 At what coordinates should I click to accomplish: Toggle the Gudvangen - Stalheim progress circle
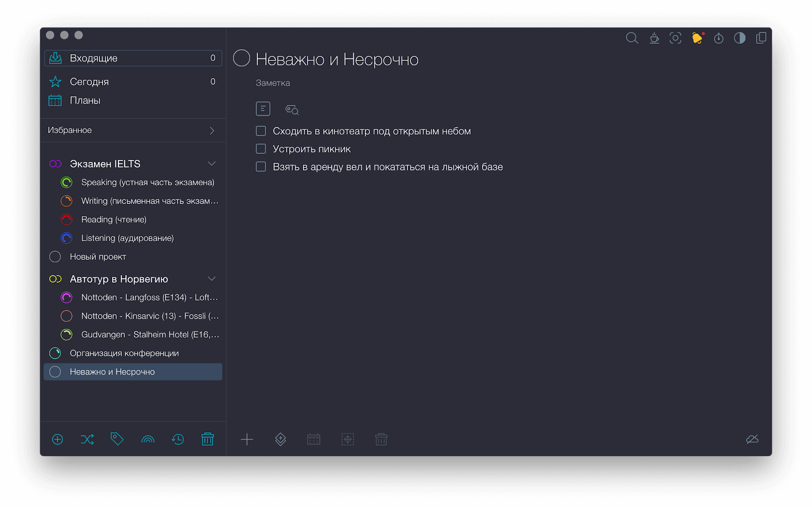pos(66,334)
